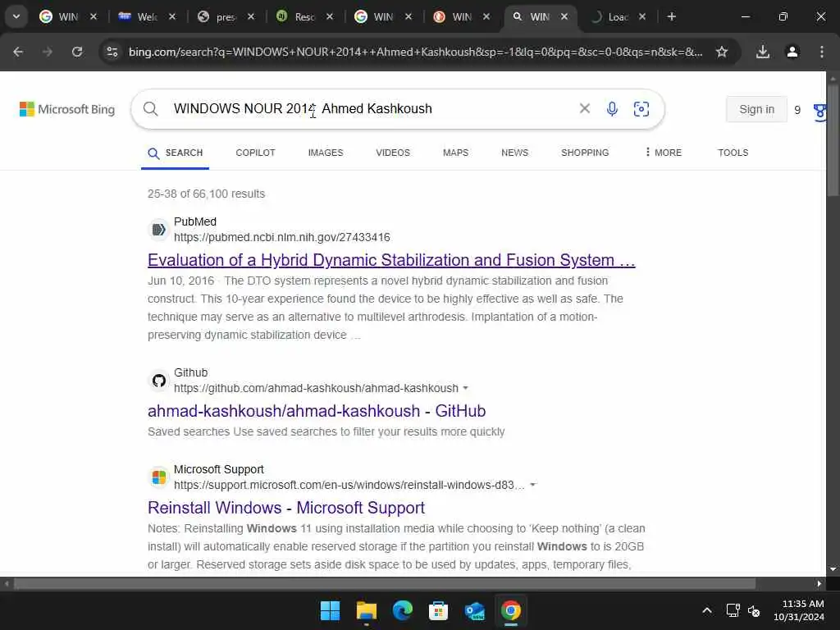This screenshot has width=840, height=630.
Task: Open visual search camera icon
Action: 641,109
